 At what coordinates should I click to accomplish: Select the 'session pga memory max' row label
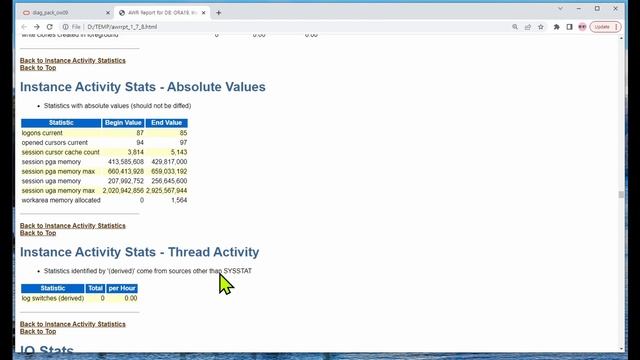coord(58,171)
